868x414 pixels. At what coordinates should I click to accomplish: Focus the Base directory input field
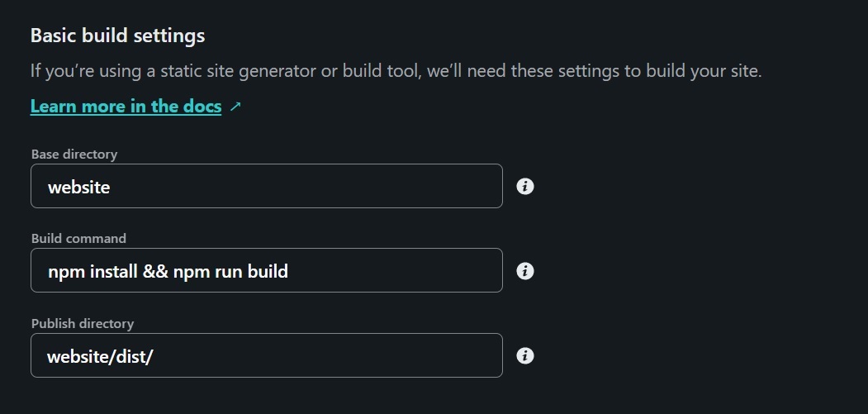[x=266, y=186]
